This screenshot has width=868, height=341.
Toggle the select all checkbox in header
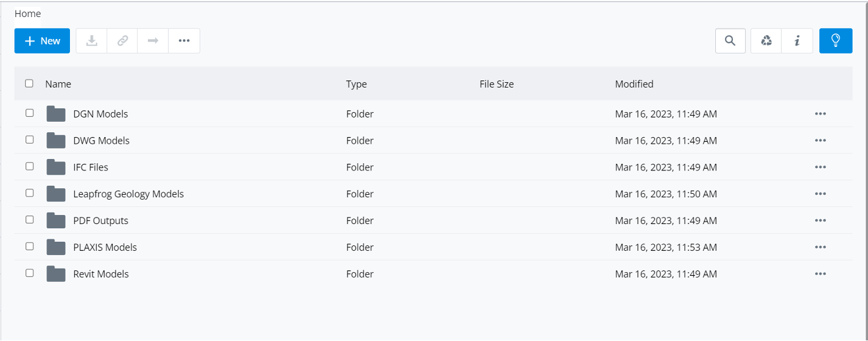coord(29,84)
